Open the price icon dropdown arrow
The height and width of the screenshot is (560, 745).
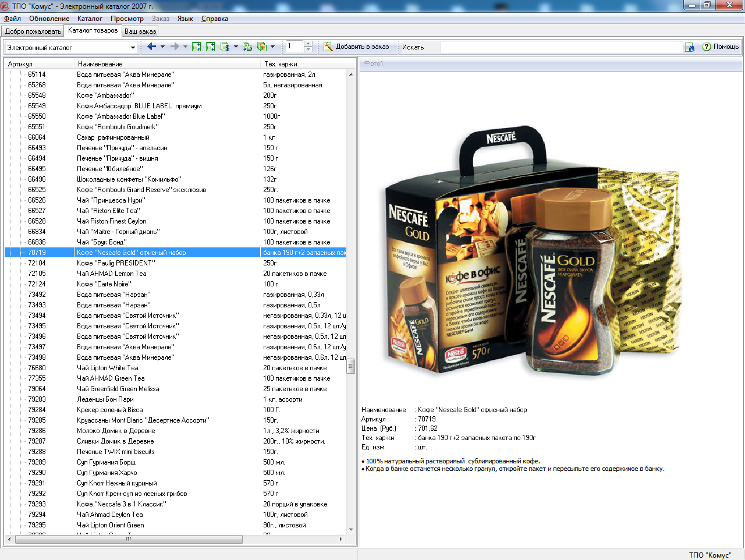click(236, 47)
